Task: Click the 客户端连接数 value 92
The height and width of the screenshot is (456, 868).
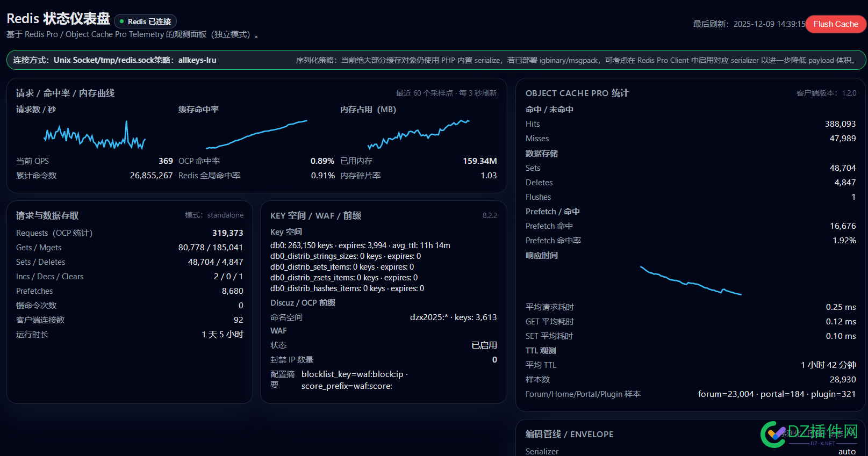Action: click(x=239, y=320)
